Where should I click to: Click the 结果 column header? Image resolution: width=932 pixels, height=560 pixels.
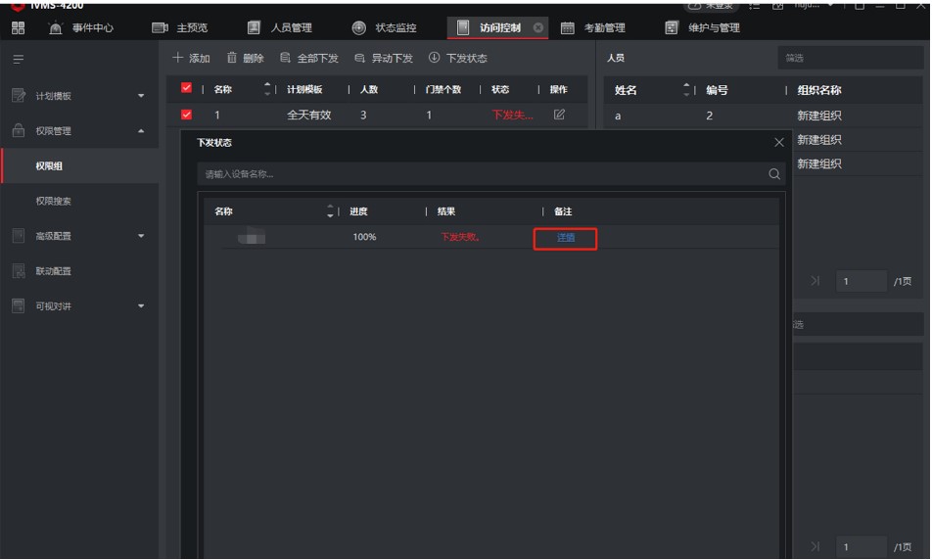click(445, 211)
